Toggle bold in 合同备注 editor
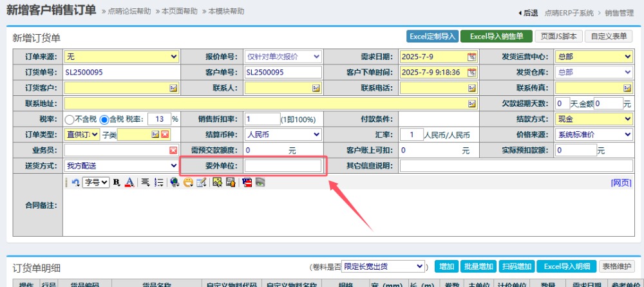Image resolution: width=644 pixels, height=287 pixels. point(117,182)
